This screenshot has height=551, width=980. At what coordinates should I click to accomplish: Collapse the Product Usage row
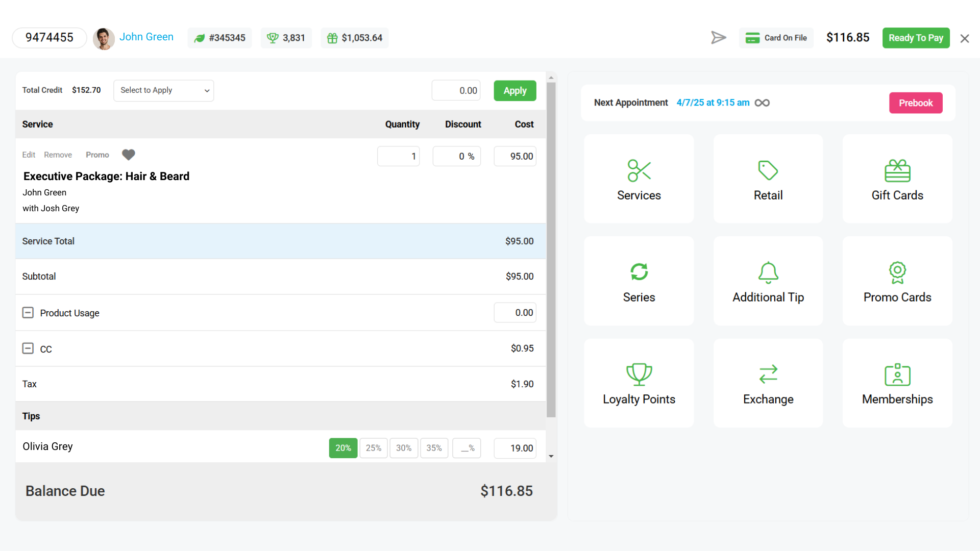coord(28,313)
